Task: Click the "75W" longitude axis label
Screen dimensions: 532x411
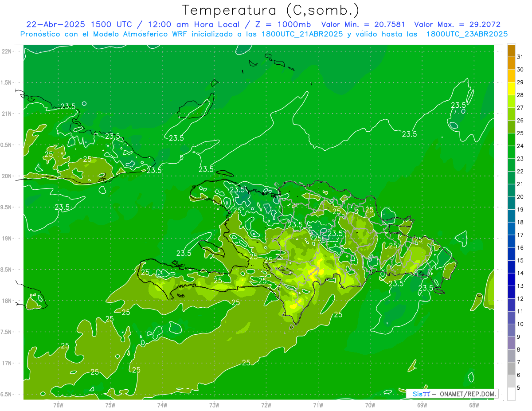Action: click(x=110, y=405)
